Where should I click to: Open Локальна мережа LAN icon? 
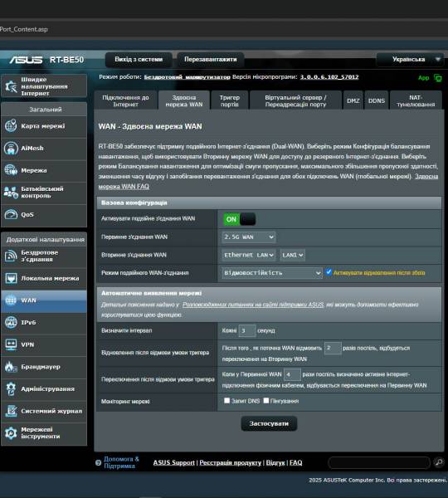[x=11, y=278]
